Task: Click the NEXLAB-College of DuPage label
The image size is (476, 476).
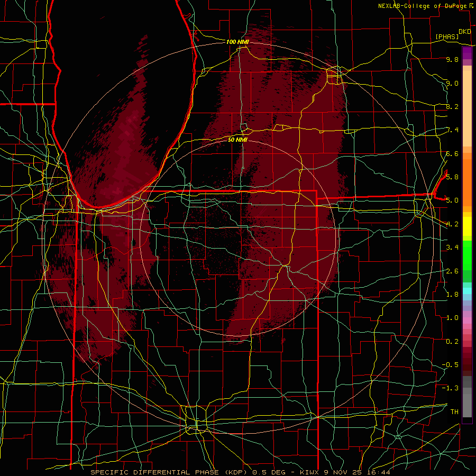Action: 422,6
